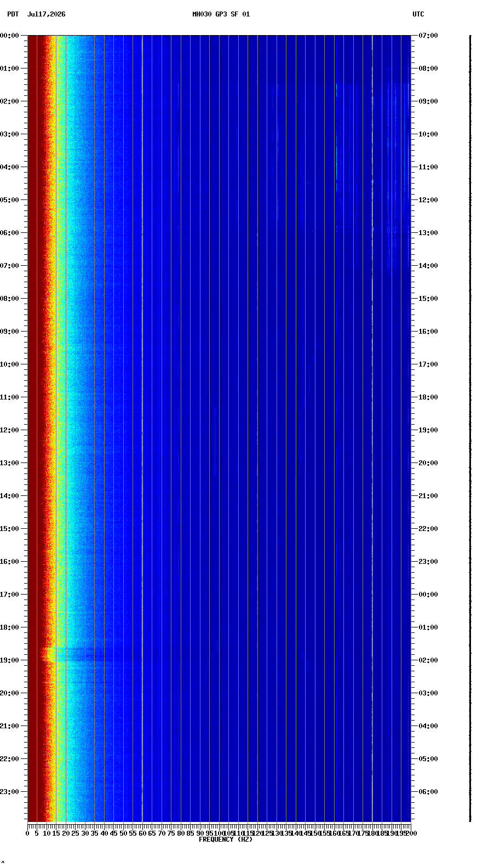This screenshot has width=494, height=868.
Task: Select 22:00 on the right UTC axis
Action: tap(428, 529)
